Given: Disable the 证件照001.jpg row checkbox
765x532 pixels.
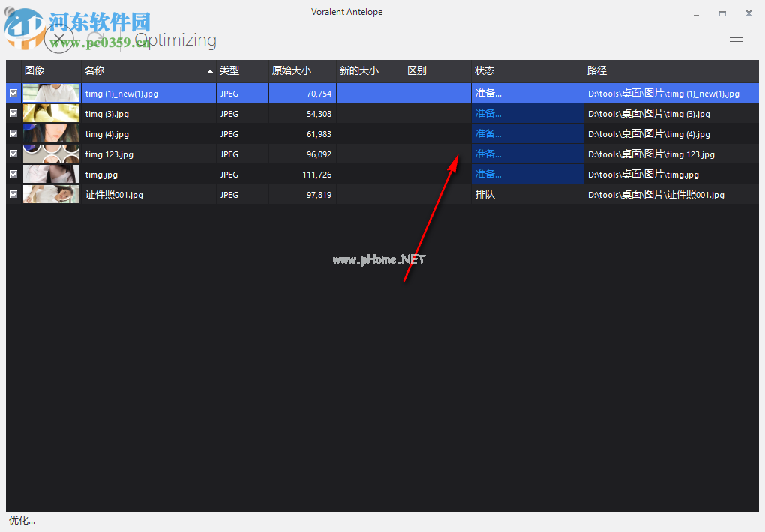Looking at the screenshot, I should [x=13, y=195].
